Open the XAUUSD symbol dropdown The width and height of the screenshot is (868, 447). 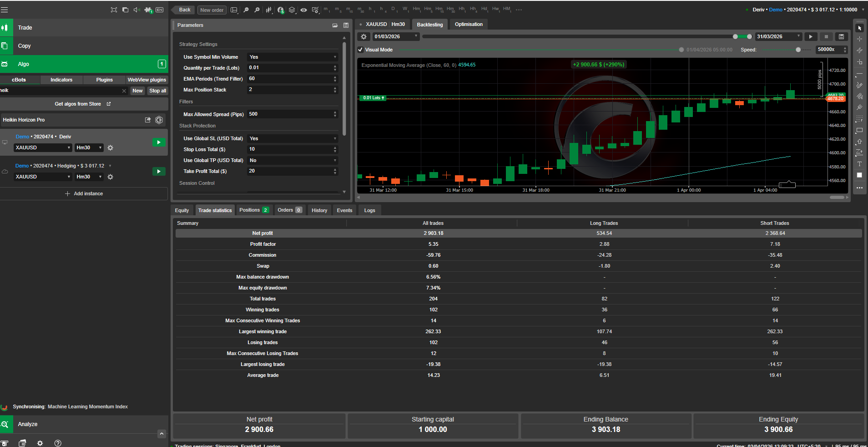[43, 147]
